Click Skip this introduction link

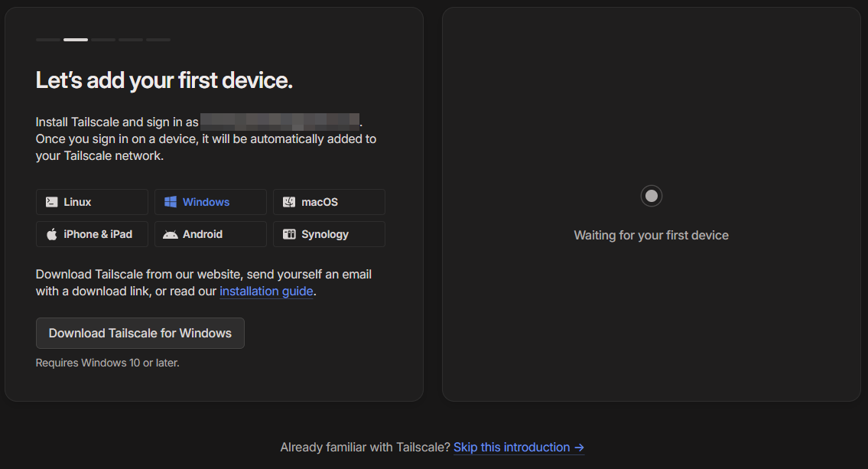pyautogui.click(x=519, y=448)
